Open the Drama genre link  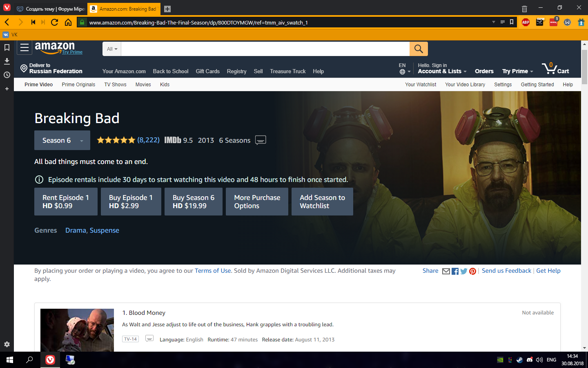[x=76, y=230]
